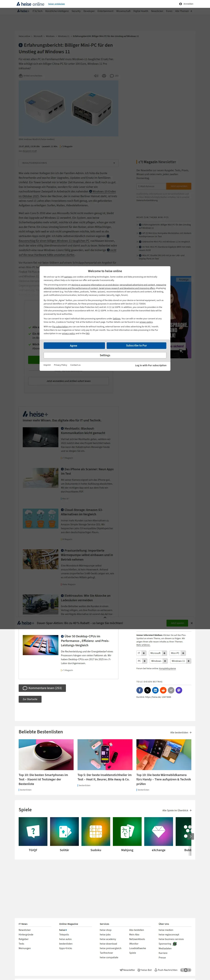Follow the Windows topic plus button

(x=165, y=661)
